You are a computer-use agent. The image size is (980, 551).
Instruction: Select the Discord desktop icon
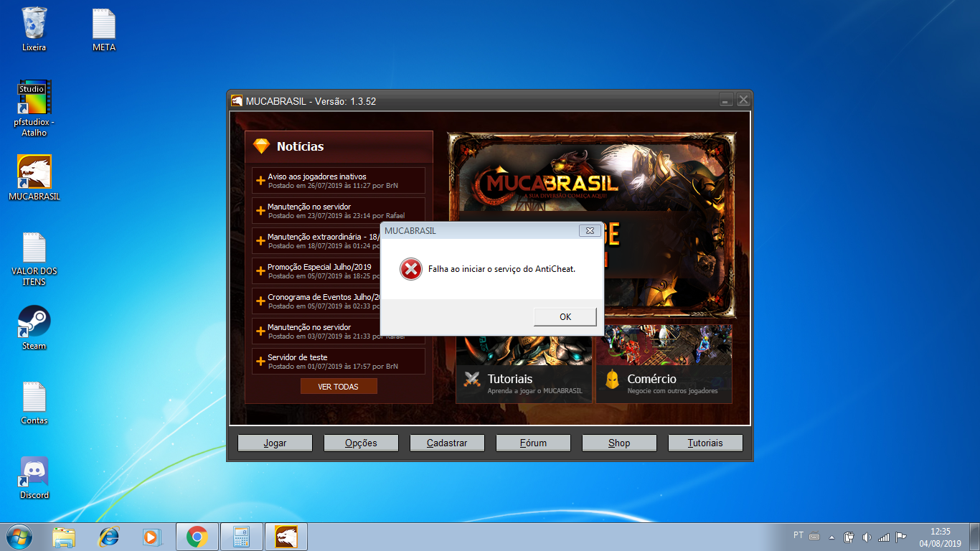tap(34, 477)
